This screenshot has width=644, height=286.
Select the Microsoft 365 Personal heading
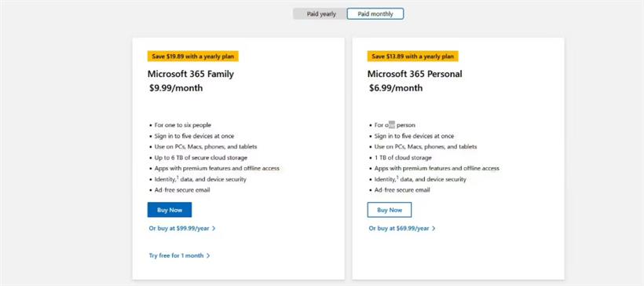pyautogui.click(x=415, y=74)
